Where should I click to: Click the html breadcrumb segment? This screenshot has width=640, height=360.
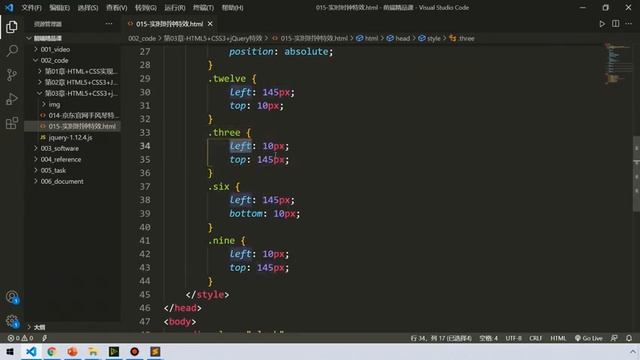click(367, 38)
